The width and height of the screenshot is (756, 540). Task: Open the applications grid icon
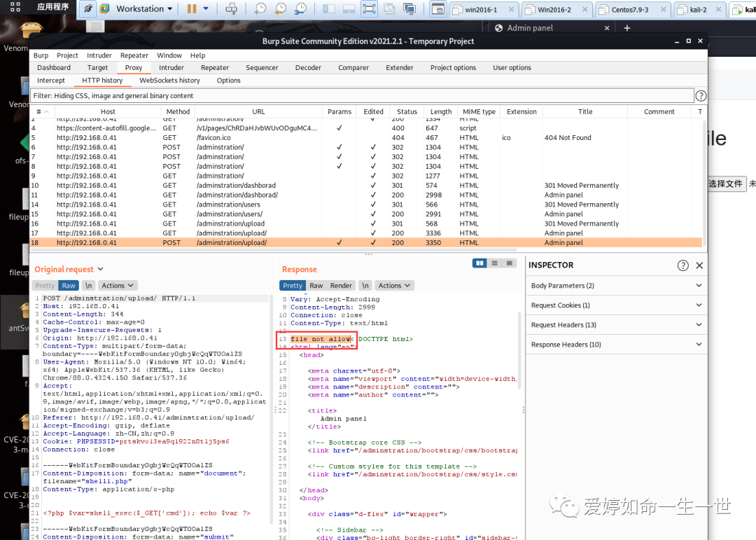15,7
